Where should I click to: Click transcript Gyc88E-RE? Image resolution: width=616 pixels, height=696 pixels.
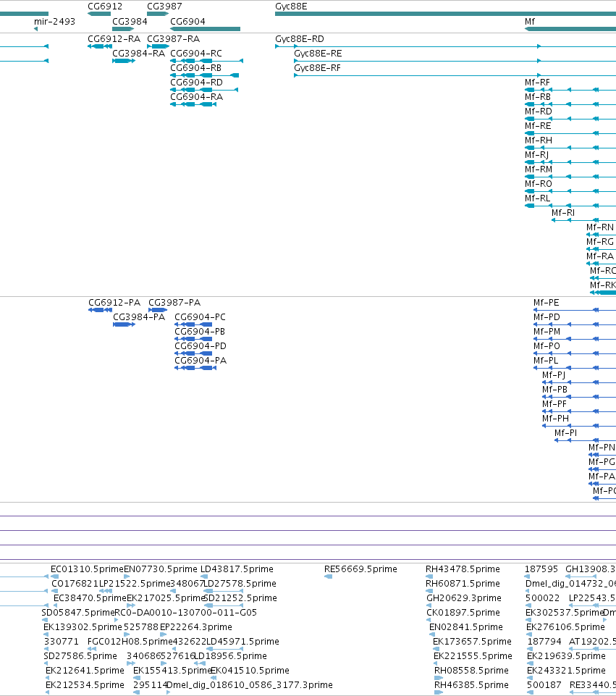point(318,54)
